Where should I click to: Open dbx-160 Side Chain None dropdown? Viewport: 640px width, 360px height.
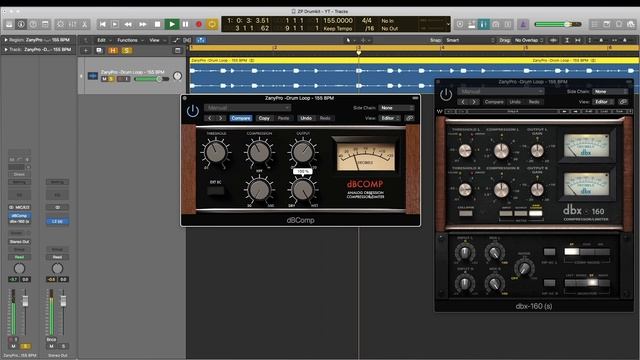point(610,91)
